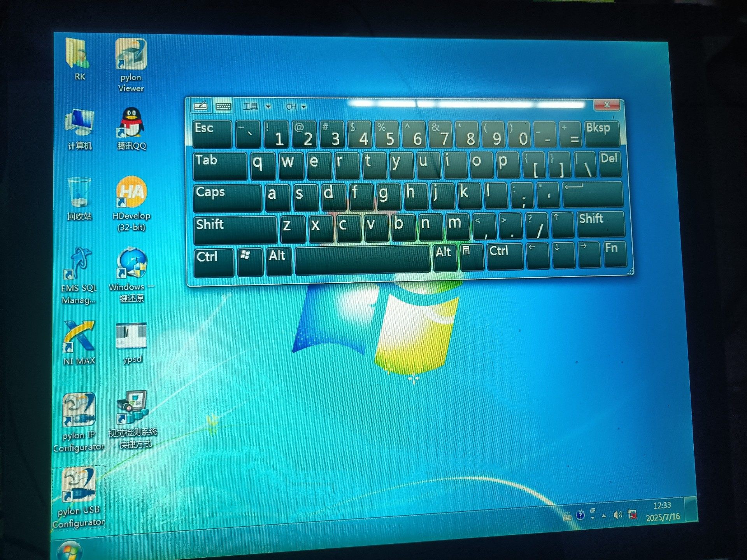Toggle the Caps lock key
Screen dimensions: 747x560
tap(227, 198)
